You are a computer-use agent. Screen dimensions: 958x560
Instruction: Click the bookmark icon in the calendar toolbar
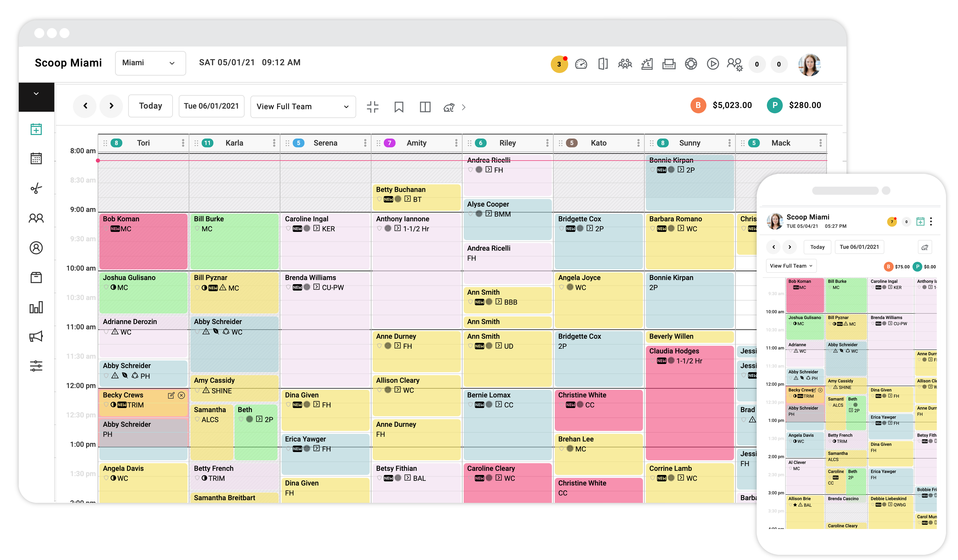(x=399, y=107)
